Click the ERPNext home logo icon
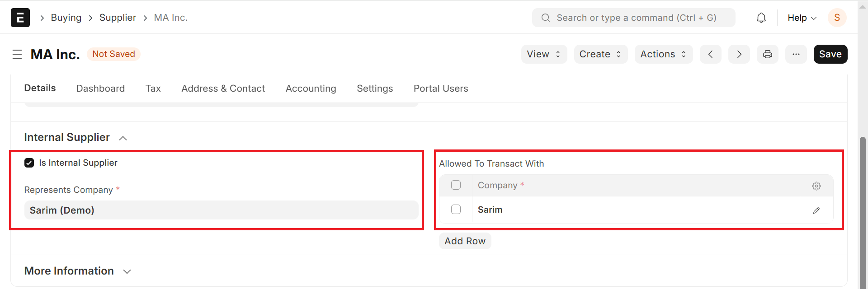 click(20, 18)
